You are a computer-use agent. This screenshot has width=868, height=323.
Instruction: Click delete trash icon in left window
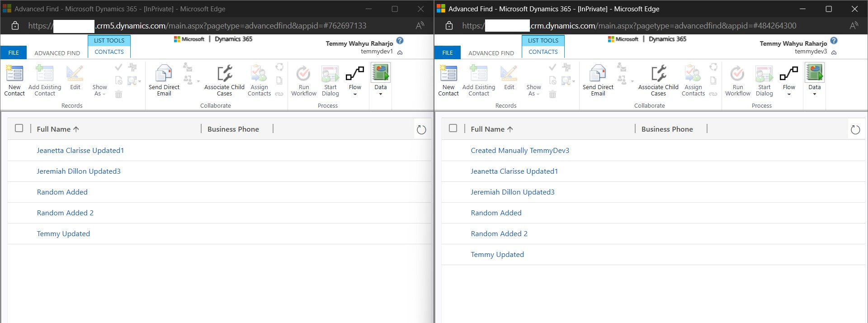tap(118, 94)
